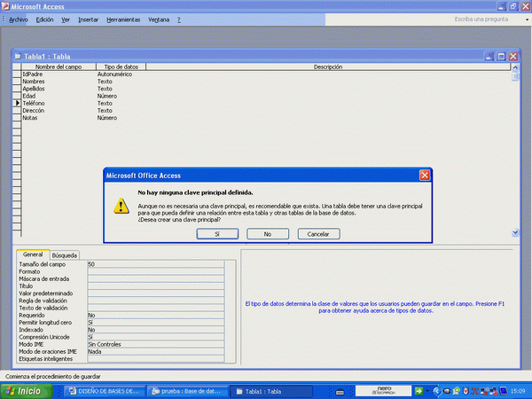The height and width of the screenshot is (399, 532).
Task: Click the Tabla1 window title icon
Action: pyautogui.click(x=18, y=57)
